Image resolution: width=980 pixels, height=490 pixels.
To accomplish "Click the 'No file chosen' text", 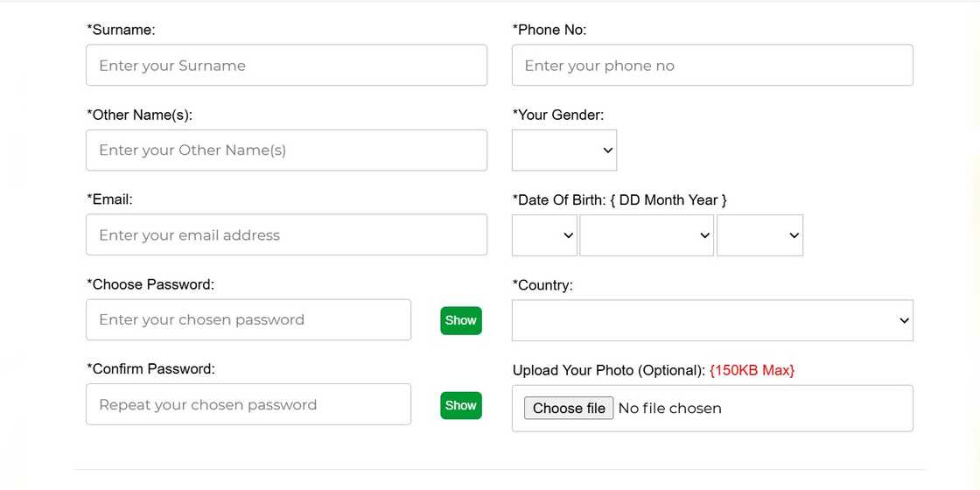I will [x=670, y=409].
